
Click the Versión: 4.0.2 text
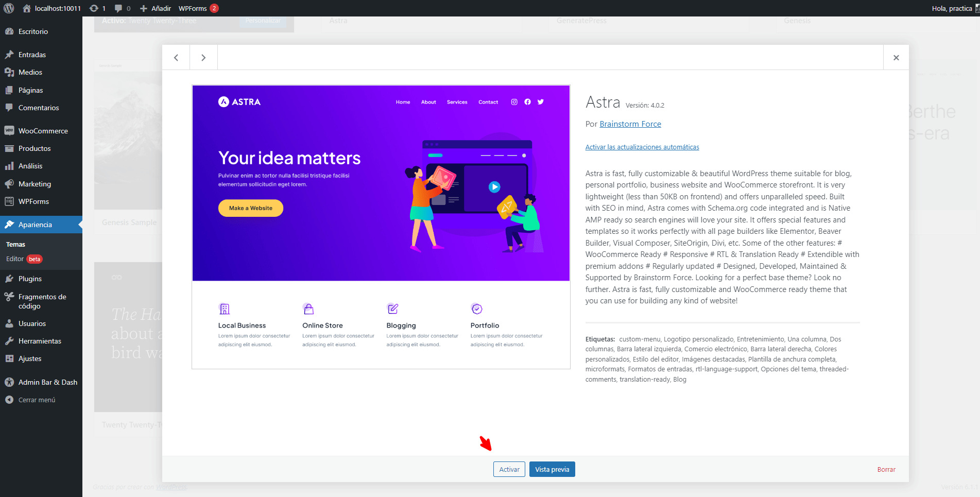[x=645, y=106]
